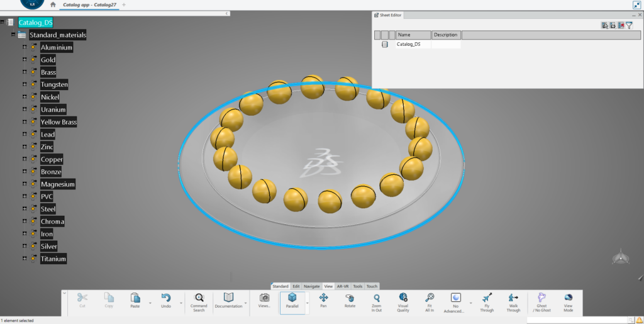The width and height of the screenshot is (644, 324).
Task: Start the Walk Through tool
Action: coord(513,298)
